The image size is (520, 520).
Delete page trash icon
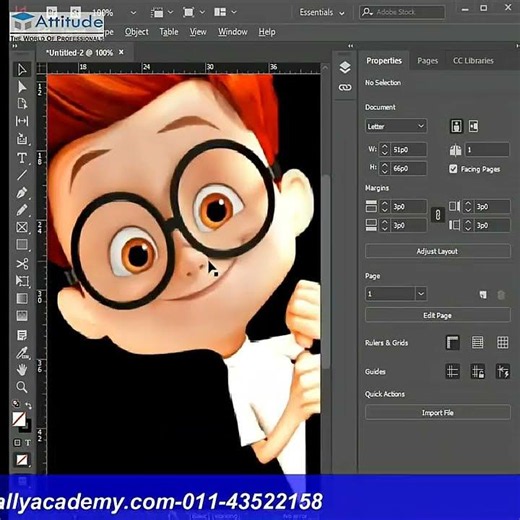[x=501, y=295]
